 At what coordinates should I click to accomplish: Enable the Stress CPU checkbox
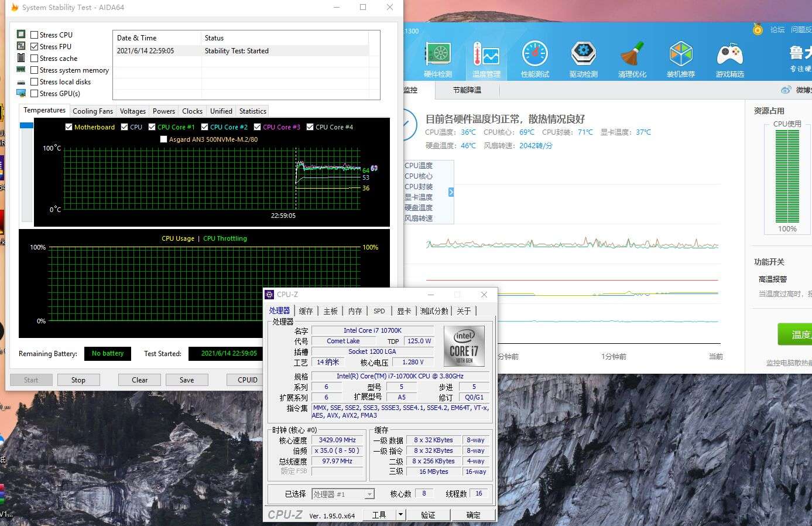[x=35, y=35]
